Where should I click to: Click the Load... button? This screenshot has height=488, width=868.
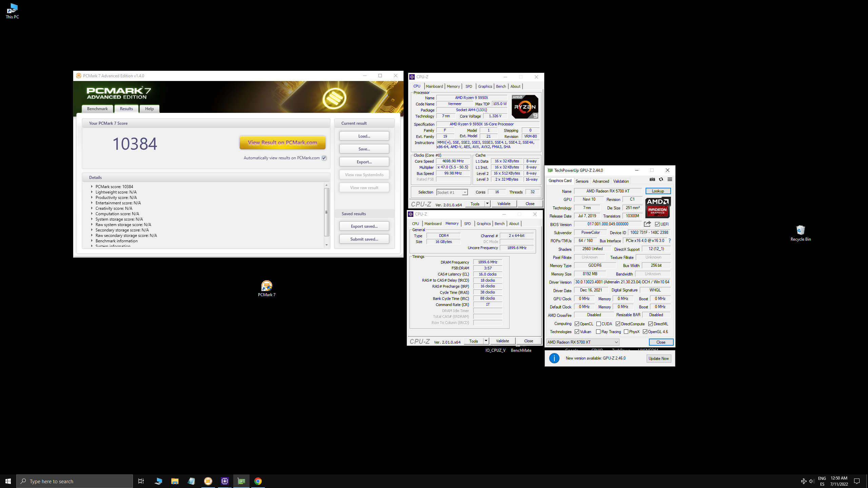click(x=364, y=136)
